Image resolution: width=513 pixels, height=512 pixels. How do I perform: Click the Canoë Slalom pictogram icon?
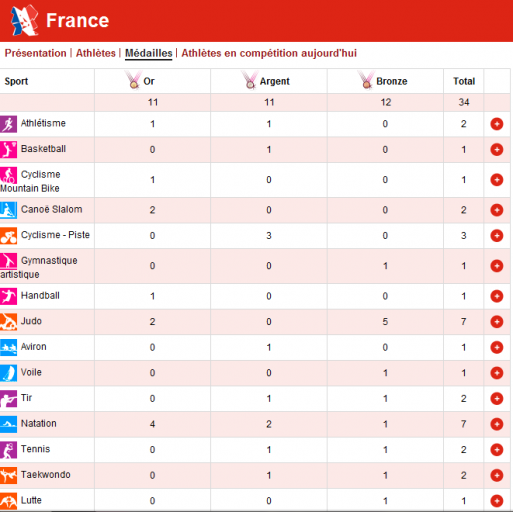(x=8, y=210)
